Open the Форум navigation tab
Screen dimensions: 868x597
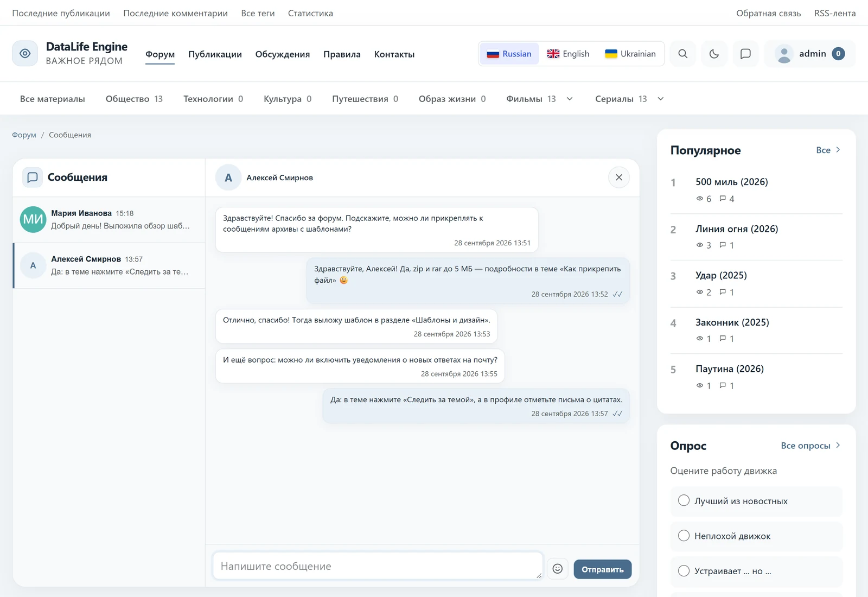click(x=160, y=54)
